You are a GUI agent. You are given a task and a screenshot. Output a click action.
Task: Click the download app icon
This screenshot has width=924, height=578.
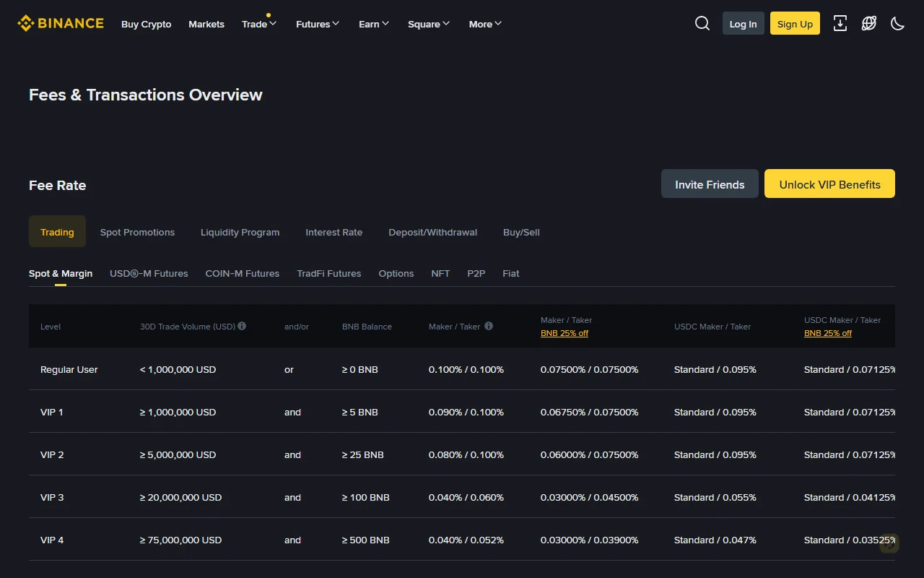tap(840, 23)
